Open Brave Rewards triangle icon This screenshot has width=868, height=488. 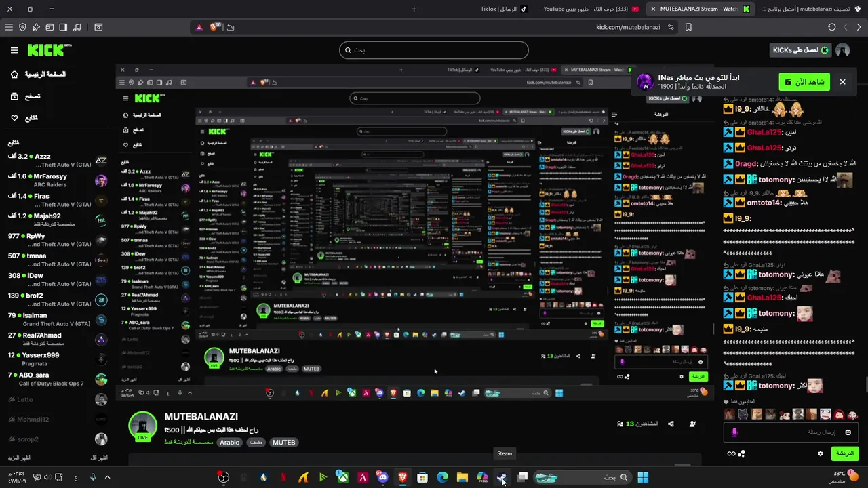pos(199,27)
